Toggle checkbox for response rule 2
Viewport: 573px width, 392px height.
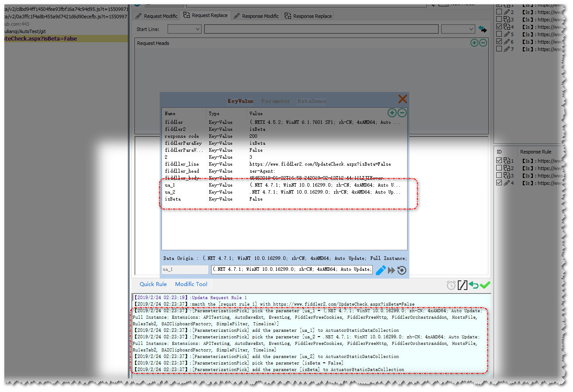[x=499, y=168]
